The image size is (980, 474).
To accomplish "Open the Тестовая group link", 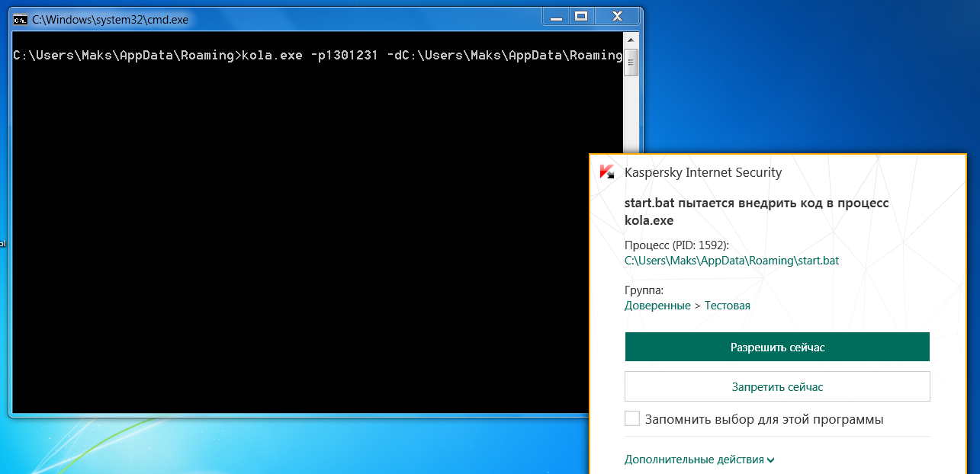I will click(728, 306).
